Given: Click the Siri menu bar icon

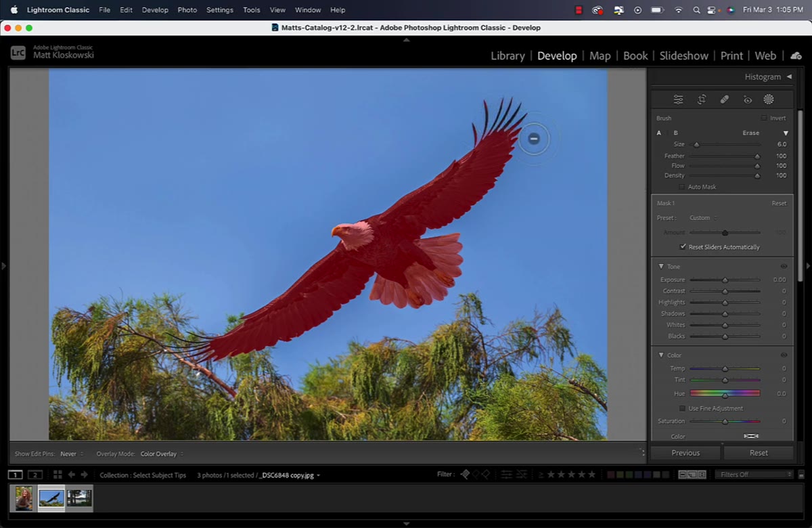Looking at the screenshot, I should [x=731, y=10].
